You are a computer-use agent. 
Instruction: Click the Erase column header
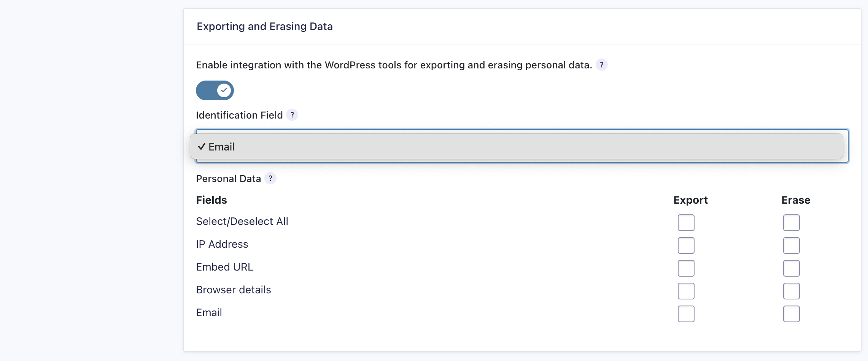(796, 200)
